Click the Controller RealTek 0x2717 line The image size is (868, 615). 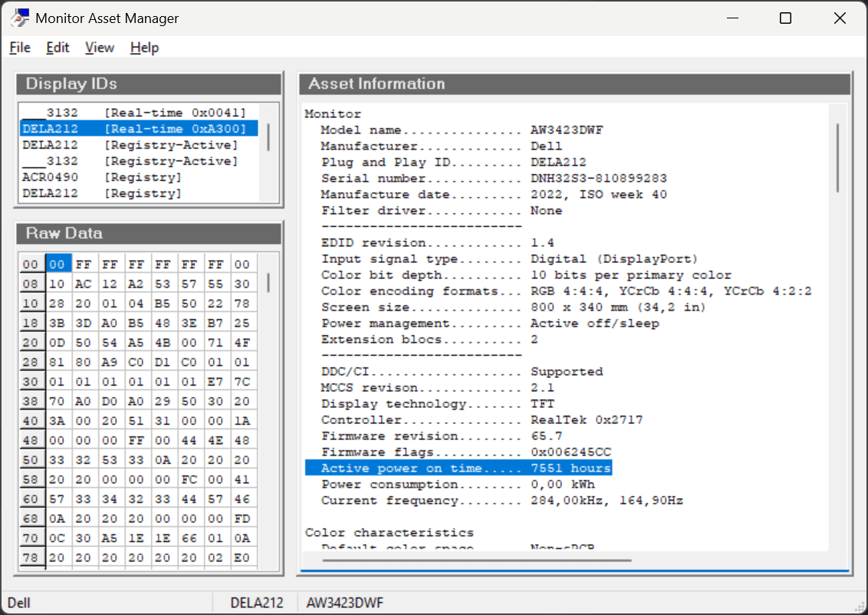[x=482, y=419]
